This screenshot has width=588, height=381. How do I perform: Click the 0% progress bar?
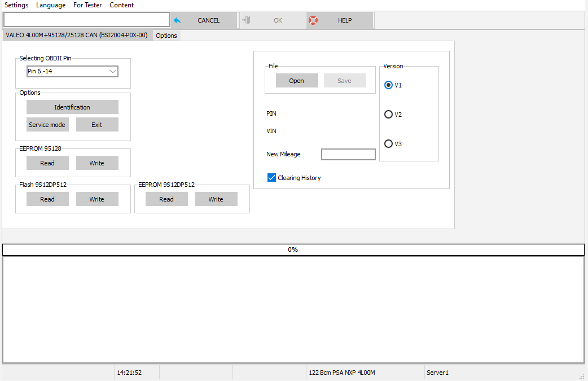(x=293, y=249)
